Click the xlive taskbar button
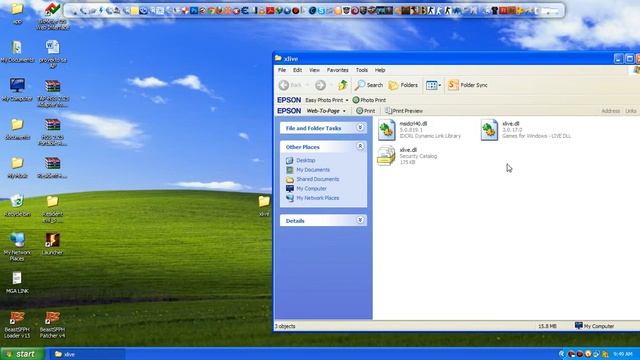The width and height of the screenshot is (640, 360). point(87,354)
